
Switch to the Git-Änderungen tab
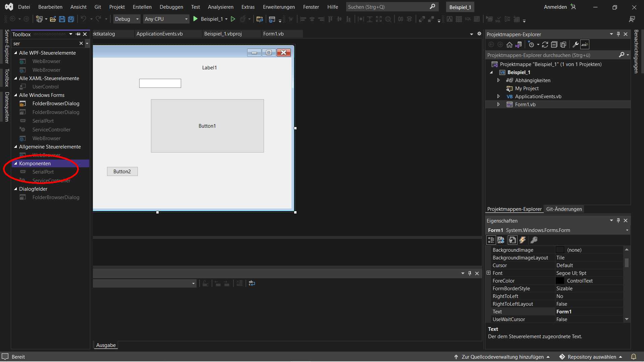coord(564,209)
